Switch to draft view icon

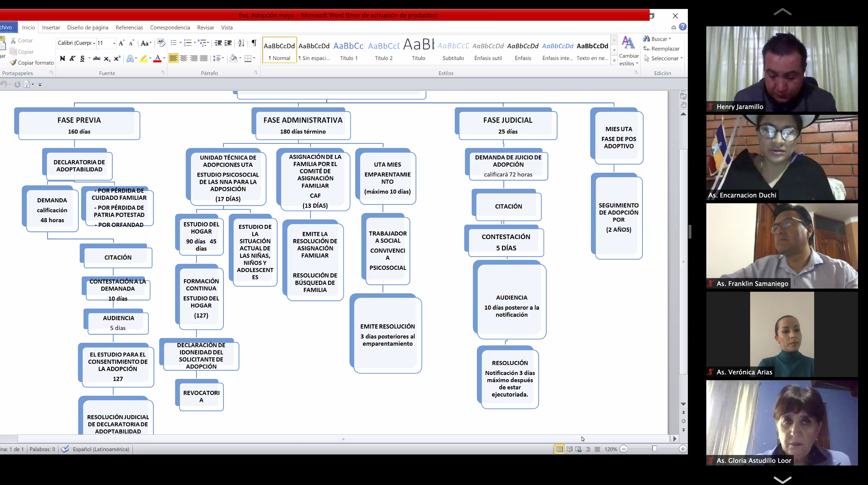pos(598,449)
